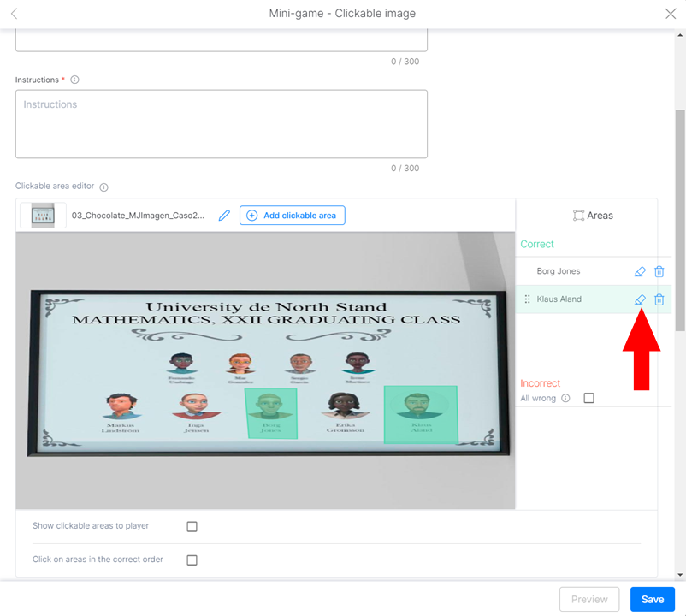Click the Markus Lindström portrait in the image
This screenshot has width=686, height=616.
(x=121, y=407)
